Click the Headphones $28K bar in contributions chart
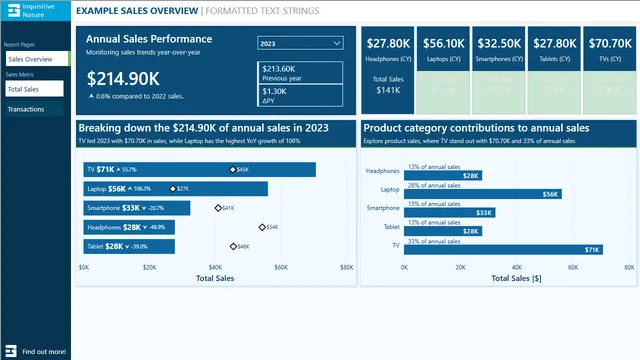This screenshot has height=360, width=640. click(443, 176)
